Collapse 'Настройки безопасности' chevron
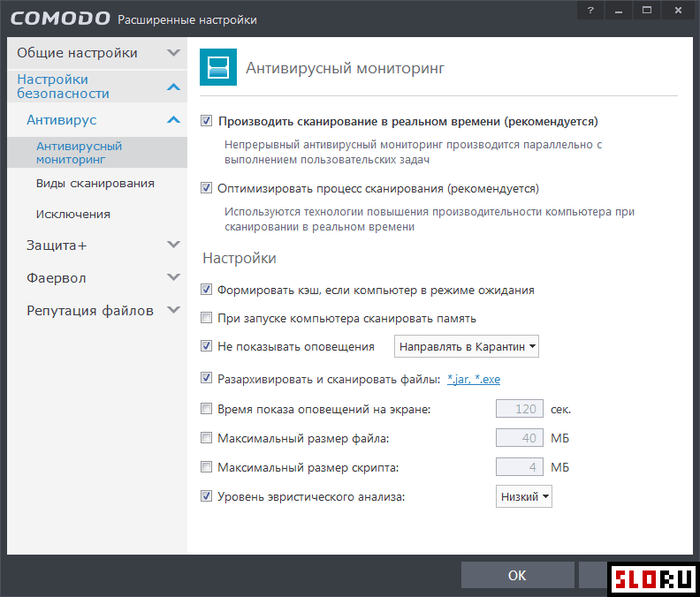 (173, 87)
